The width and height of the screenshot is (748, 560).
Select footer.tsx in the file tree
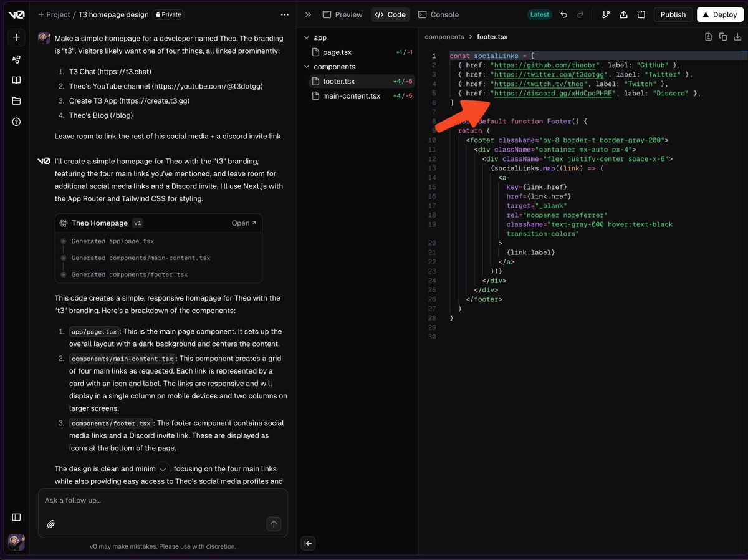click(x=362, y=81)
